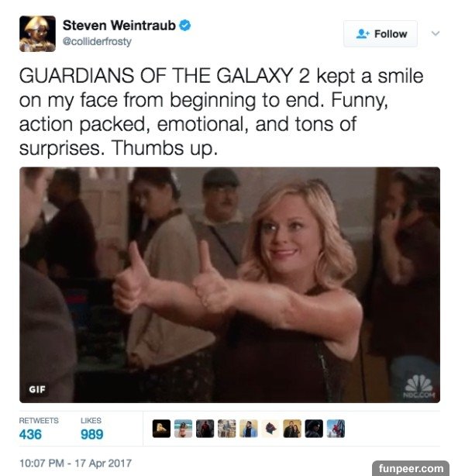
Task: Click the GIF badge on the media
Action: [x=37, y=389]
